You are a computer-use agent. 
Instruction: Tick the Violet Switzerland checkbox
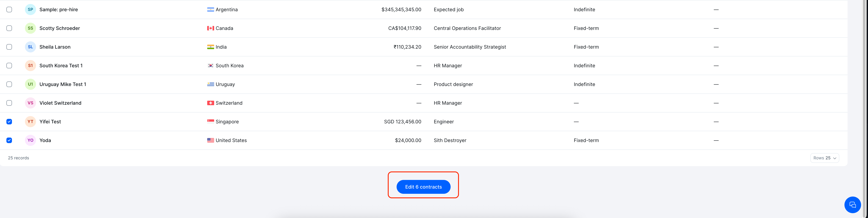pyautogui.click(x=9, y=103)
